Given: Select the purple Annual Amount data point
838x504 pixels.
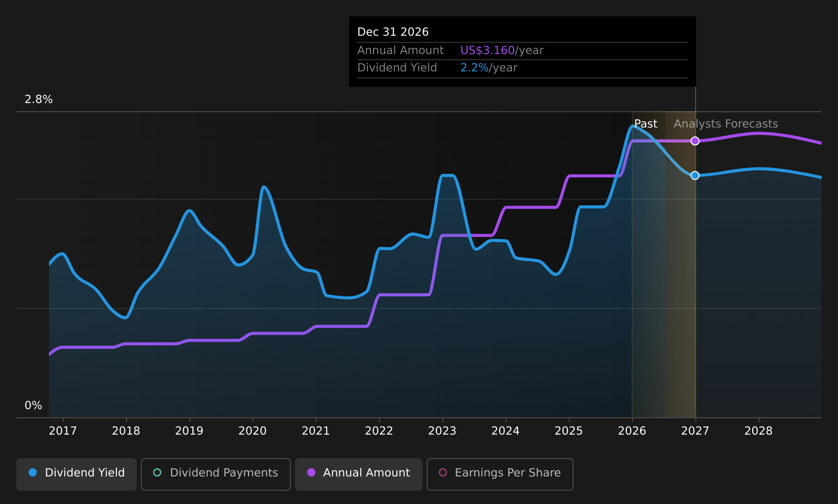Looking at the screenshot, I should (695, 141).
